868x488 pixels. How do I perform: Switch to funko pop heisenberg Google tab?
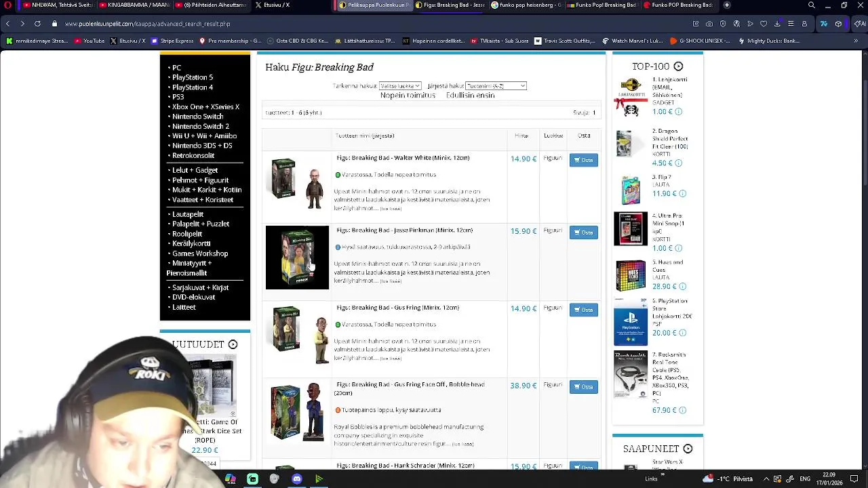point(526,5)
